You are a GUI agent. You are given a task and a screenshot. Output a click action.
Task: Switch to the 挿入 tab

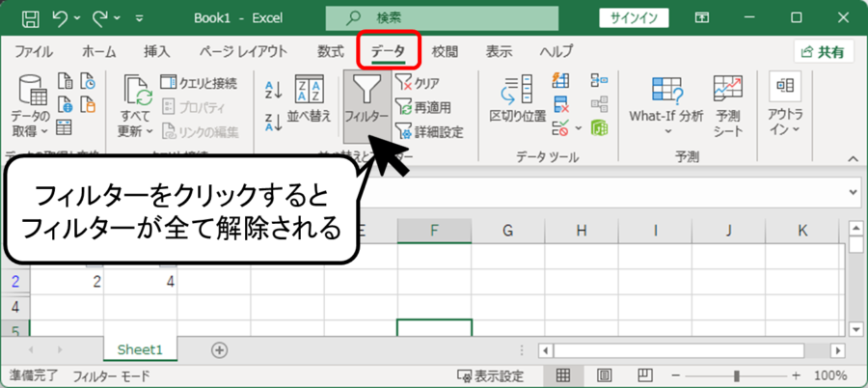157,51
